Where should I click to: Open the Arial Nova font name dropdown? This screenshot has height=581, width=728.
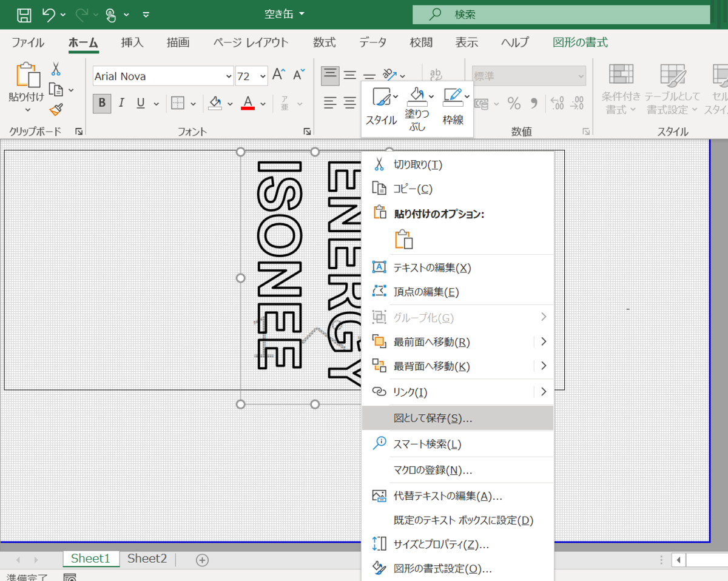[x=228, y=76]
